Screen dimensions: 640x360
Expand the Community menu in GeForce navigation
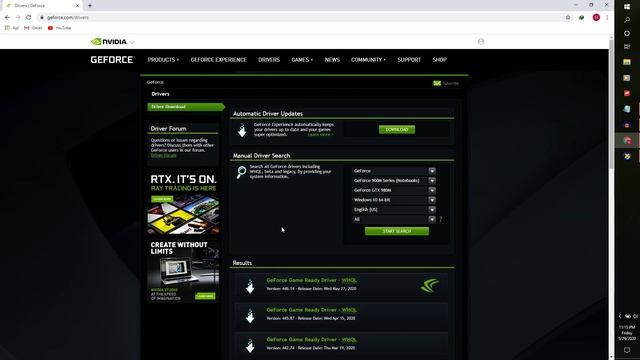coord(368,60)
